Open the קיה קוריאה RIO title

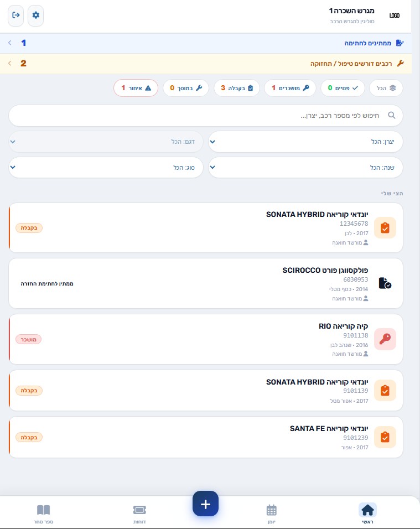click(x=344, y=326)
